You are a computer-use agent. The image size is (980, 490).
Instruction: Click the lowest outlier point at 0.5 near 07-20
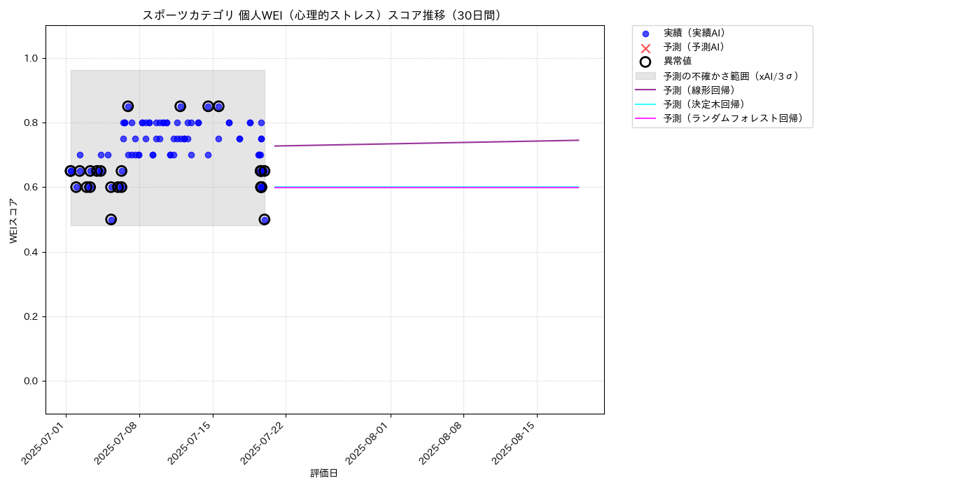pos(265,219)
